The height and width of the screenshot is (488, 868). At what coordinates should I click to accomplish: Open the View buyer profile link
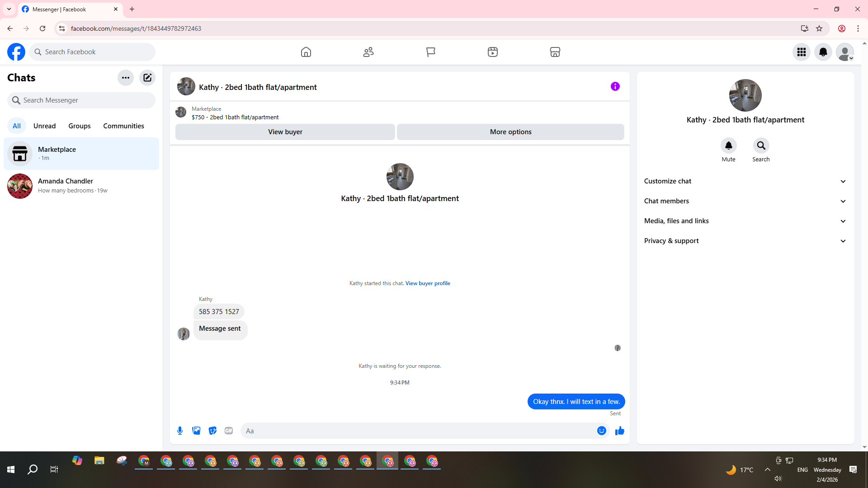(x=428, y=283)
